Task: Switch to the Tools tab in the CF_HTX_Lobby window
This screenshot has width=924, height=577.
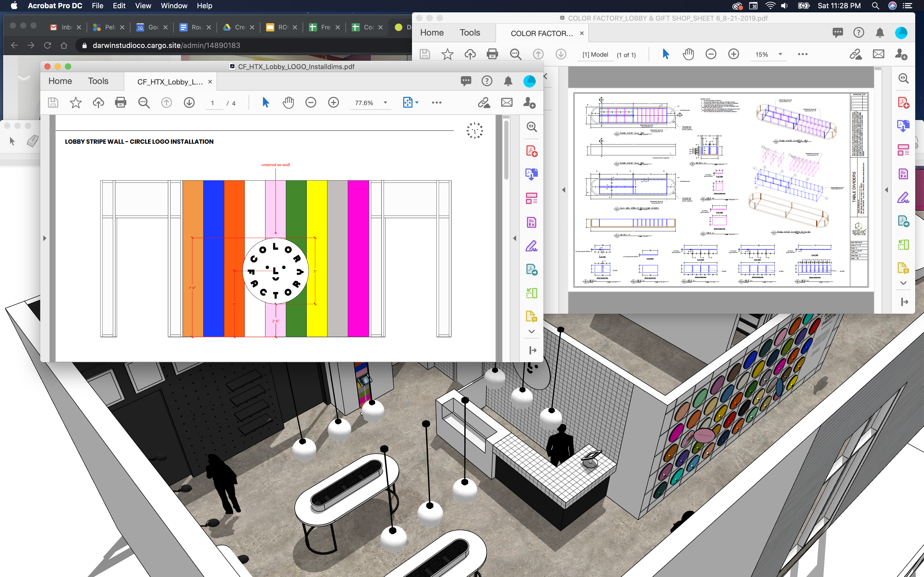Action: pyautogui.click(x=98, y=81)
